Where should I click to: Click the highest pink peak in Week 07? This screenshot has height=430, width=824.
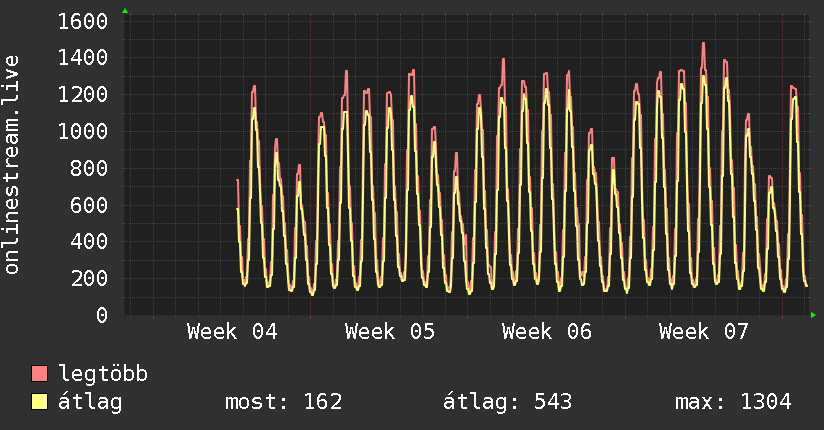click(703, 44)
